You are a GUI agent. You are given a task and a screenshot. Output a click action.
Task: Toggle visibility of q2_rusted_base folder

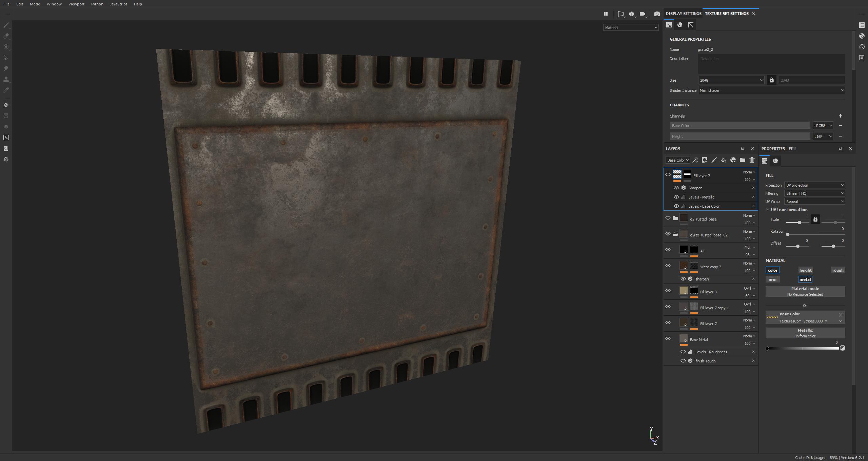tap(668, 218)
